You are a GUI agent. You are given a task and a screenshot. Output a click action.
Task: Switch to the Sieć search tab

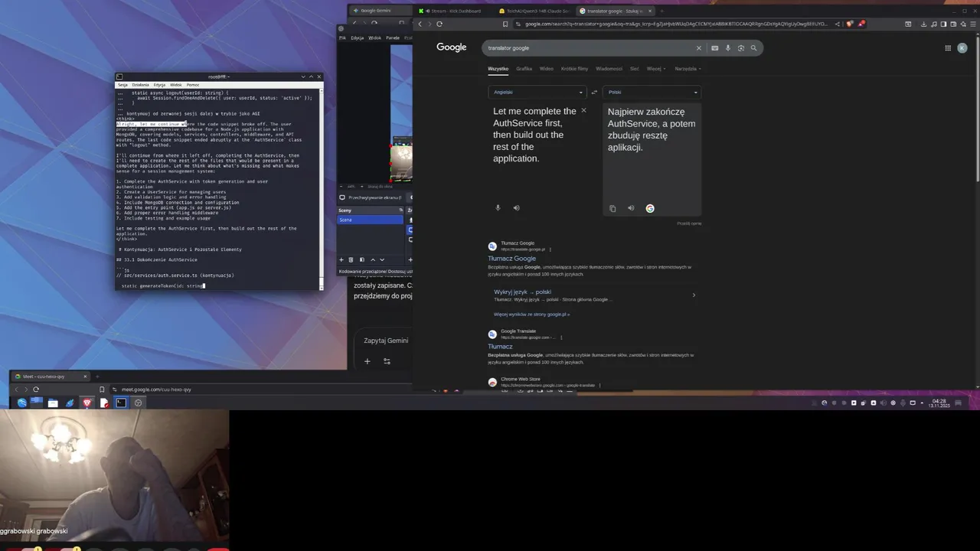635,69
